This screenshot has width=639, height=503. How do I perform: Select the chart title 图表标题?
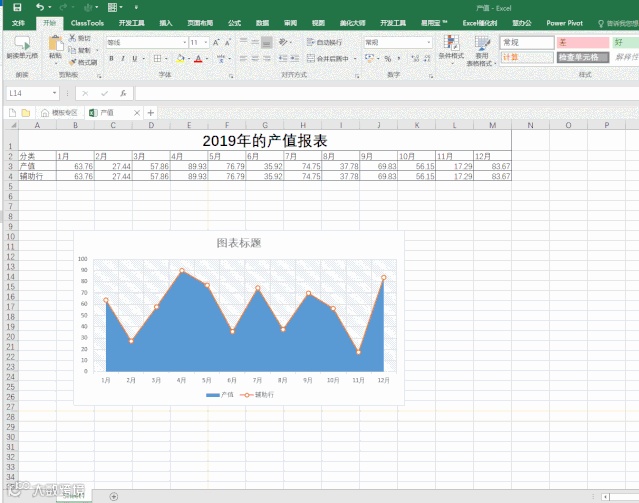point(239,243)
